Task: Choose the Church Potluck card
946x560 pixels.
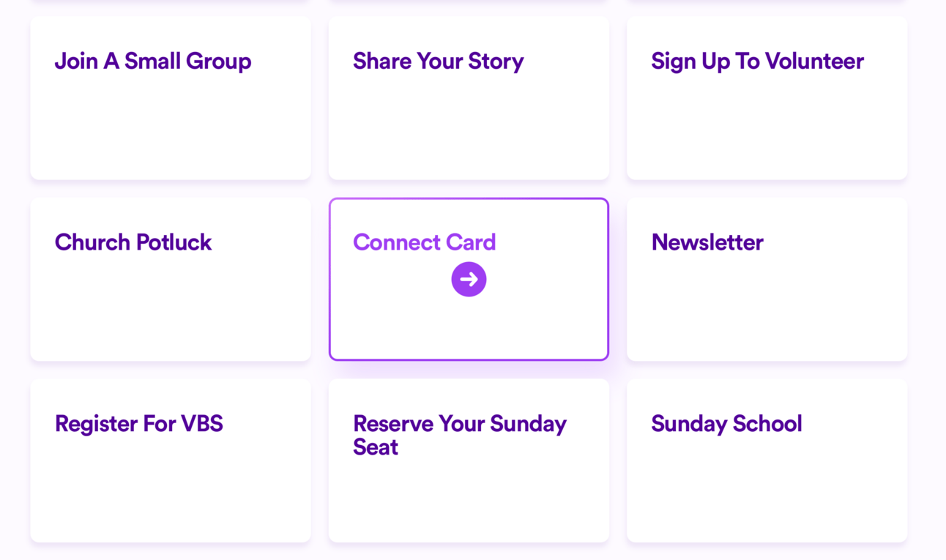Action: 171,300
